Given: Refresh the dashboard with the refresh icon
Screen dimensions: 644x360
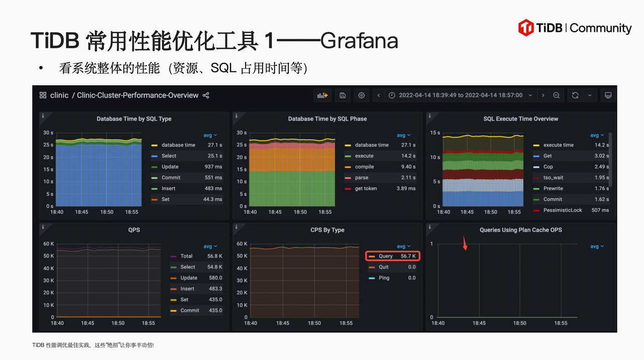Looking at the screenshot, I should pos(575,95).
